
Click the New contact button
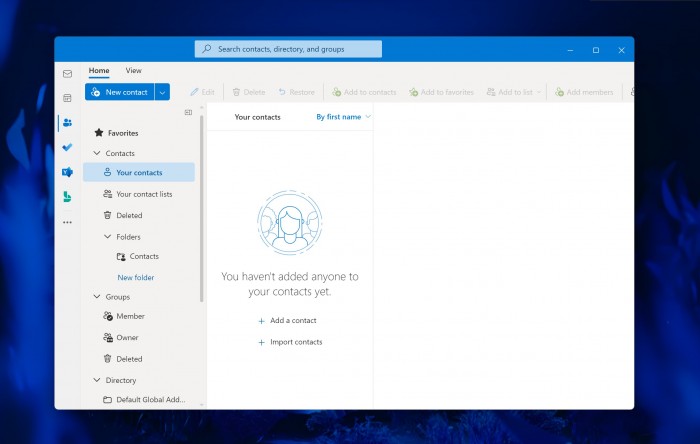pyautogui.click(x=119, y=92)
